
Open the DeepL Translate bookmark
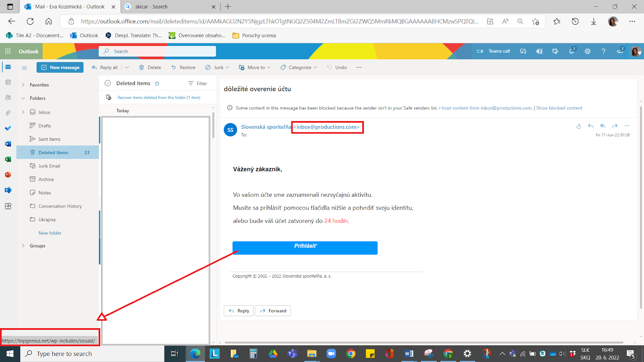tap(134, 35)
